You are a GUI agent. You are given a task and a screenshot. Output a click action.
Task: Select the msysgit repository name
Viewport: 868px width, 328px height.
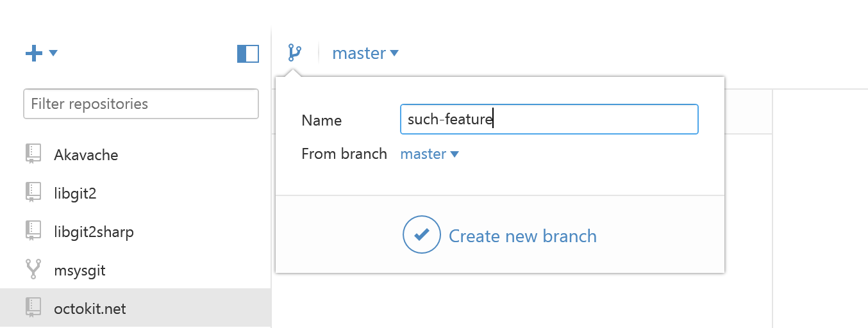79,270
